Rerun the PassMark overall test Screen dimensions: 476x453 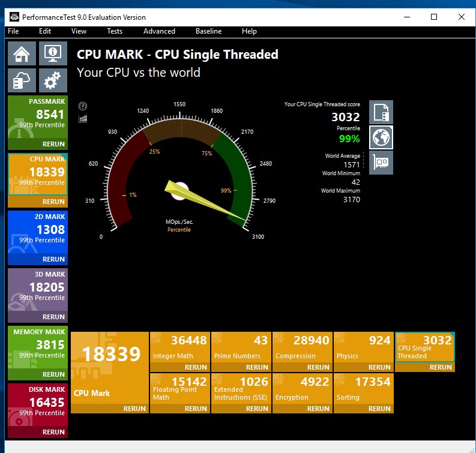[x=38, y=144]
